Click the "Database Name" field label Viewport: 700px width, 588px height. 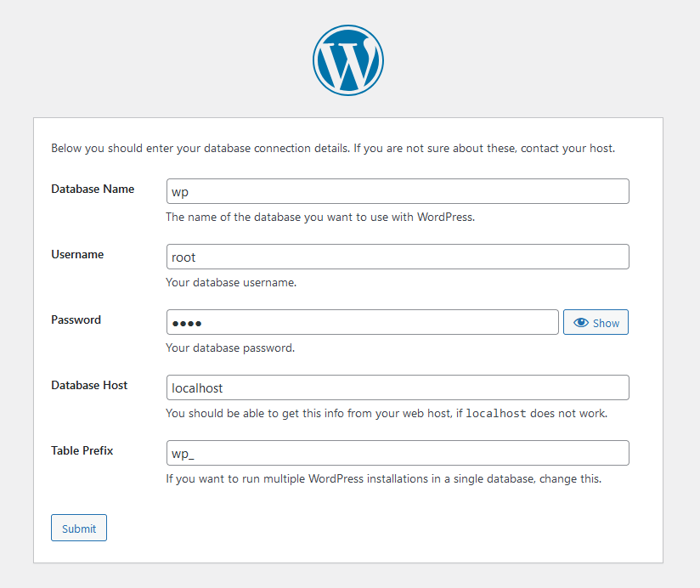[x=93, y=189]
